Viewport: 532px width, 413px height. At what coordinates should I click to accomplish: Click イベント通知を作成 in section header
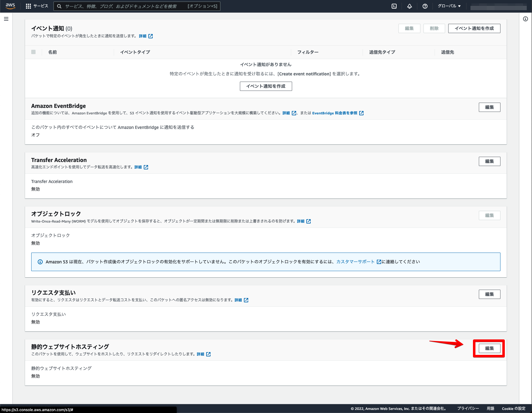474,28
